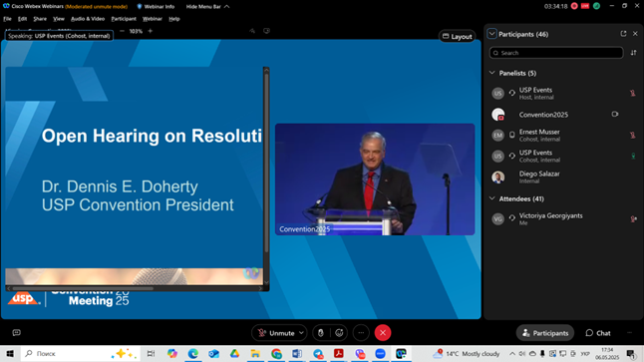Open Task View on the taskbar
Image resolution: width=644 pixels, height=362 pixels.
tap(151, 353)
